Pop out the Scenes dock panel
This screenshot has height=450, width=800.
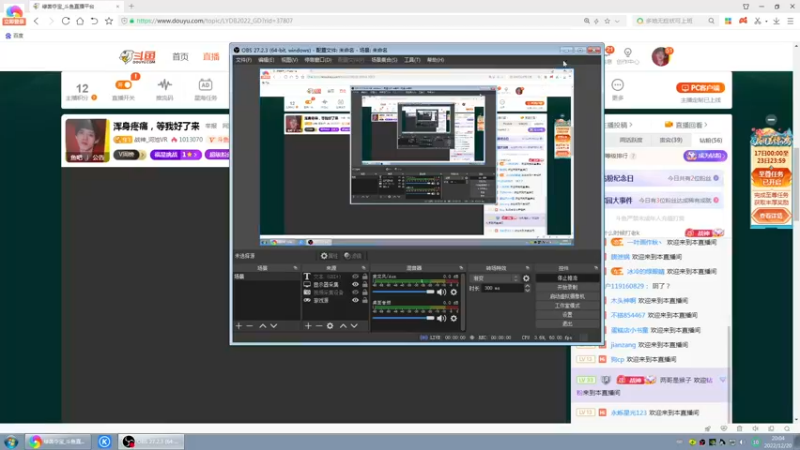(295, 268)
